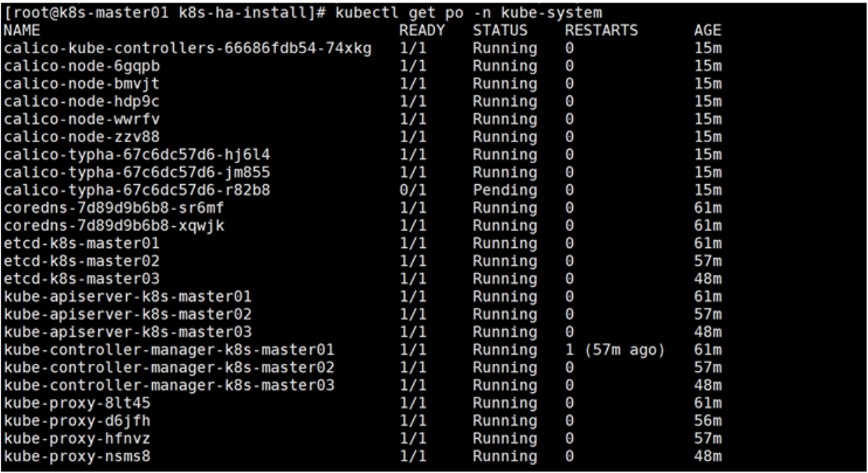
Task: Click the AGE column header
Action: 707,31
